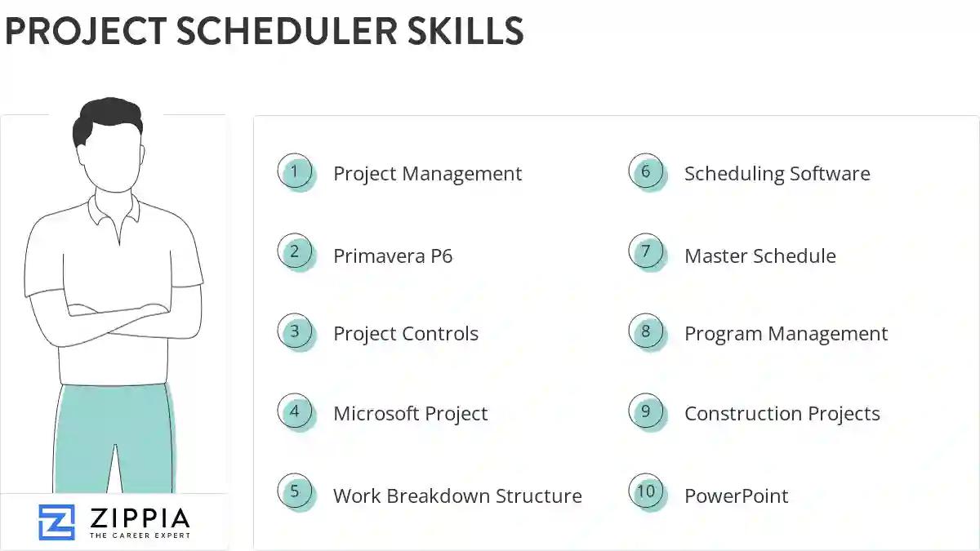Click the number 4 circle icon
980x551 pixels.
pos(295,411)
